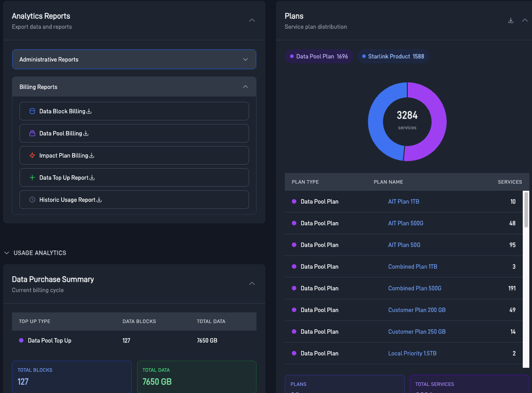
Task: Click the Historic Usage Report clock icon
Action: (x=32, y=200)
